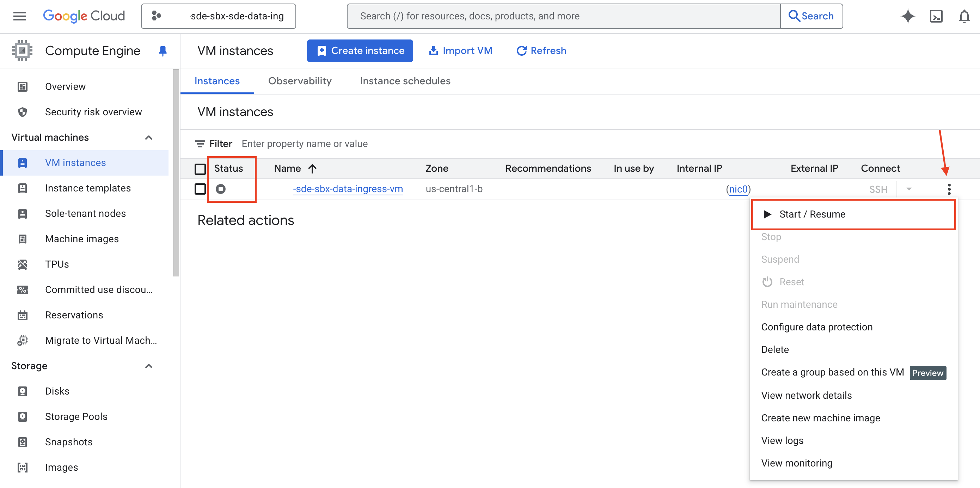Open the project selector sde-sbx-sde-data-ing
Image resolution: width=980 pixels, height=488 pixels.
218,16
